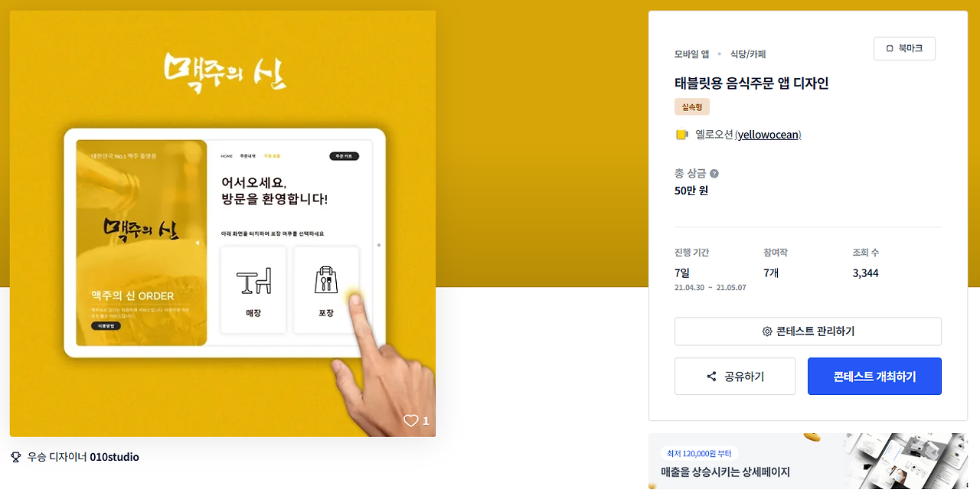This screenshot has width=980, height=496.
Task: Click the bookmark icon in the 북마크 button
Action: (x=890, y=48)
